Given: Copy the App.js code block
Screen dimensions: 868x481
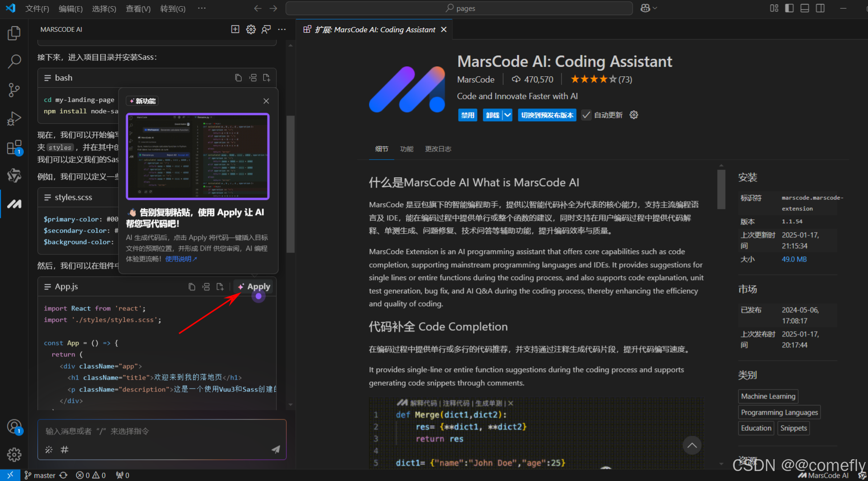Looking at the screenshot, I should pos(192,287).
